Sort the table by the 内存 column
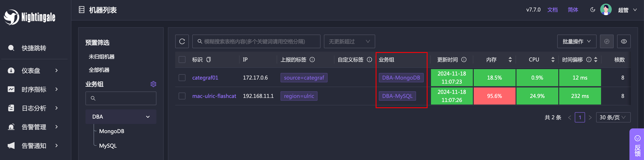Viewport: 644px width, 160px height. click(510, 60)
